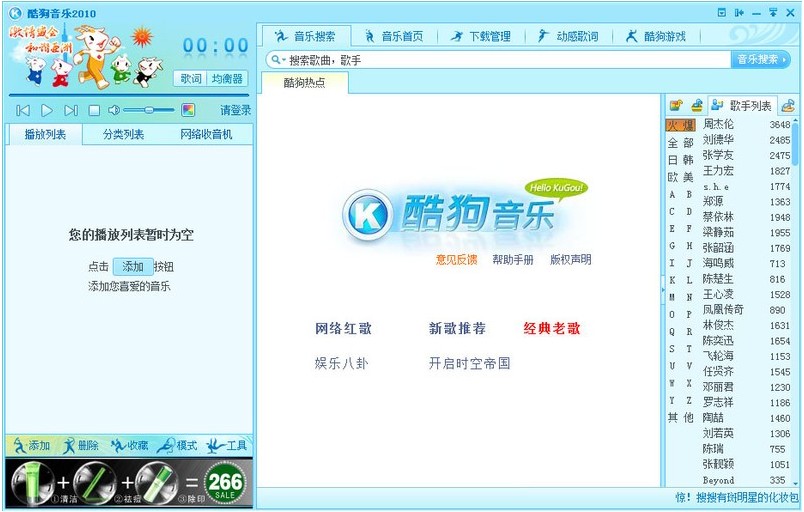This screenshot has height=512, width=804.
Task: Click the KuGou K logo
Action: pos(367,215)
